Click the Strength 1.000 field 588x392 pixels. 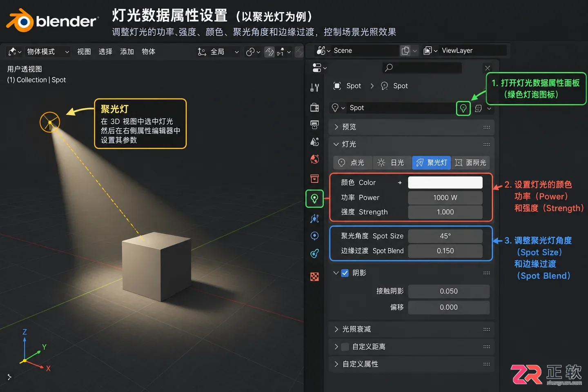point(445,212)
